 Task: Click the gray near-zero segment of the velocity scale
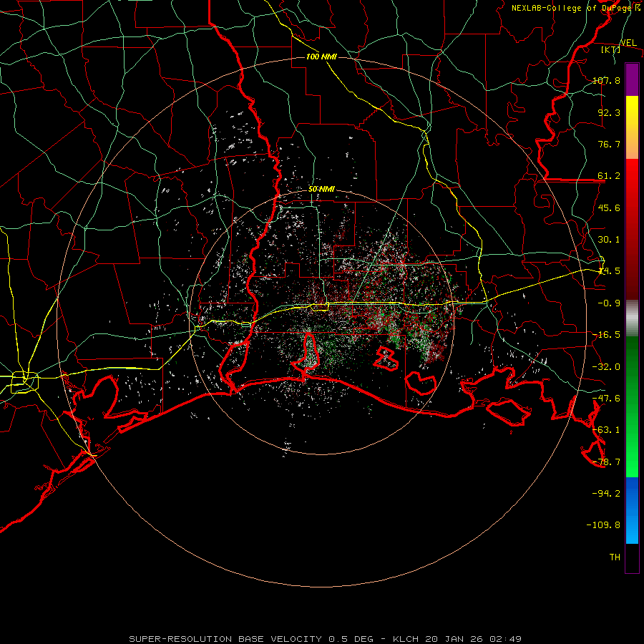tap(632, 318)
